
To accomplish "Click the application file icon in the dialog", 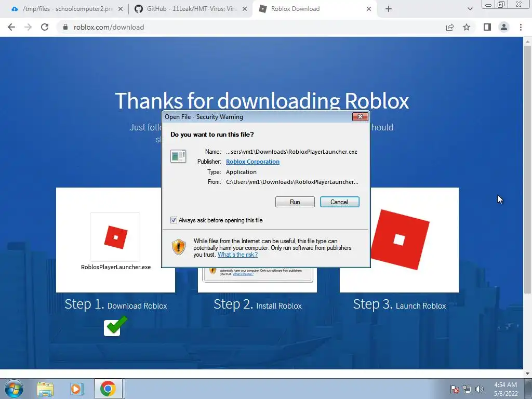I will (178, 156).
